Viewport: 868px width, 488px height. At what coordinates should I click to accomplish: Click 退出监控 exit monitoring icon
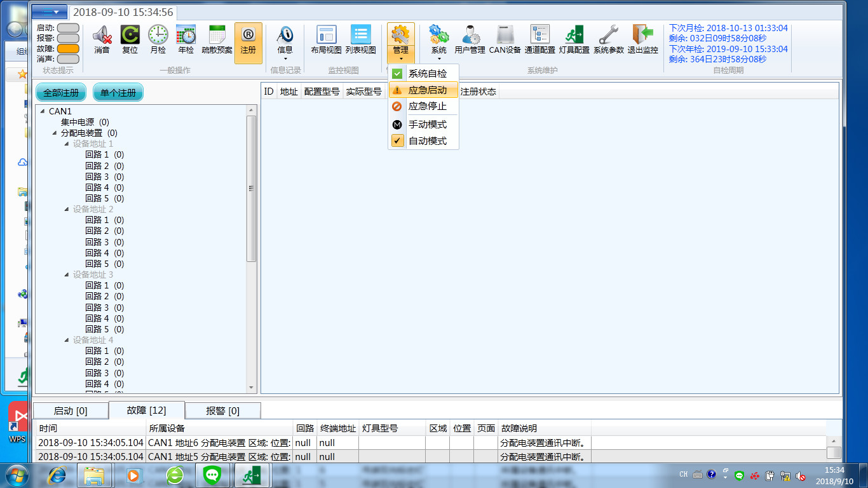tap(642, 39)
